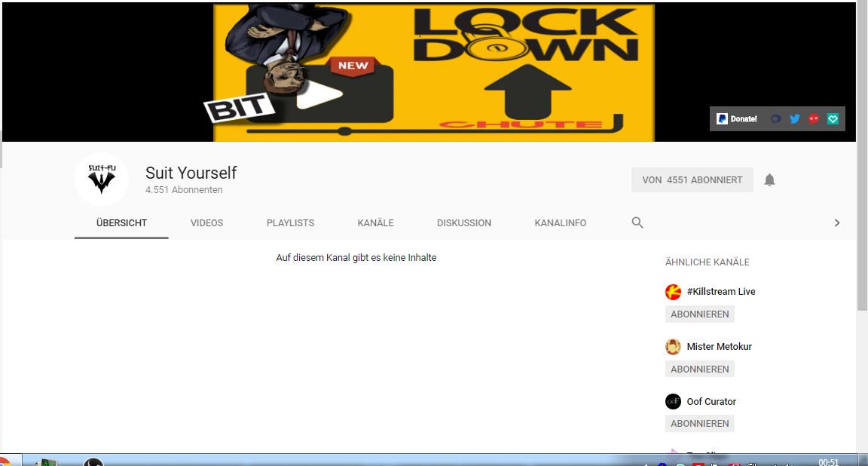Viewport: 868px width, 466px height.
Task: Open the Oof Curator channel link
Action: tap(711, 401)
